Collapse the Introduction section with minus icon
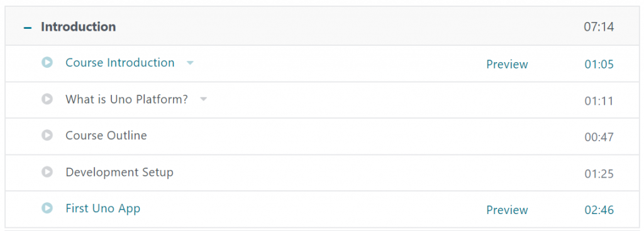The width and height of the screenshot is (644, 231). tap(28, 28)
